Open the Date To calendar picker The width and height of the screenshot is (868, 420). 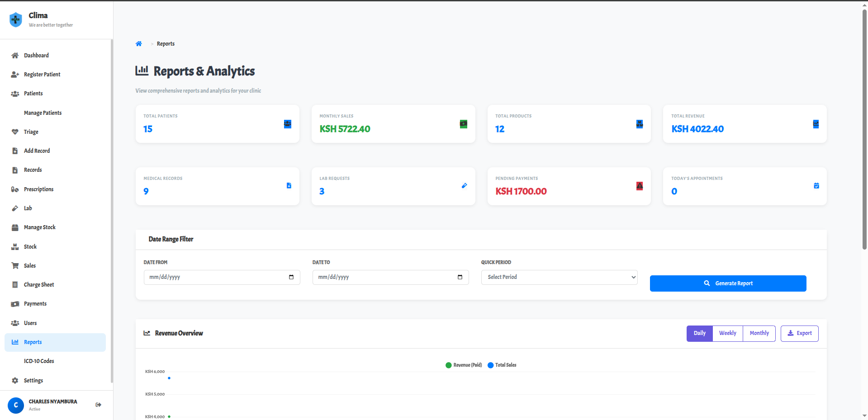[x=460, y=277]
